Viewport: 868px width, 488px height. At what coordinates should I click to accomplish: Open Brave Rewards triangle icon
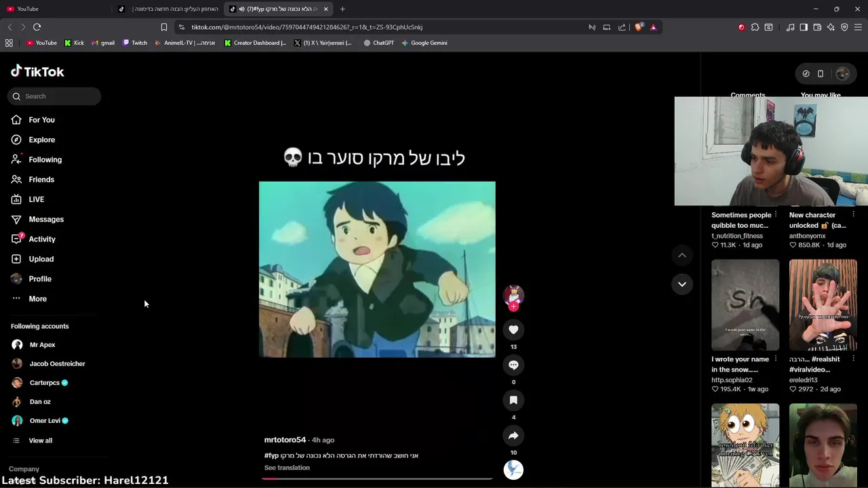[x=654, y=27]
